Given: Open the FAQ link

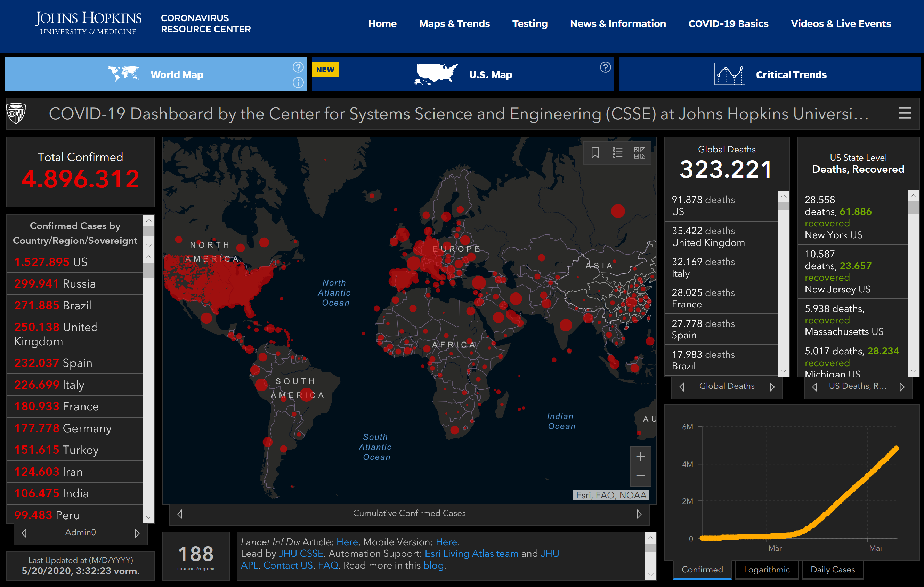Looking at the screenshot, I should coord(328,565).
